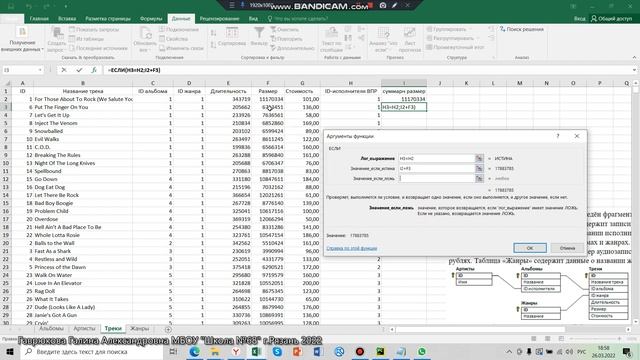Click Текст по столбцам icon
The image size is (640, 360).
331,33
